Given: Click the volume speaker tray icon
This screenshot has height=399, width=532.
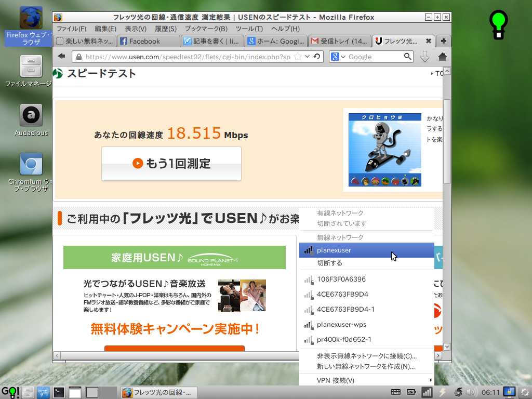Looking at the screenshot, I should 471,393.
